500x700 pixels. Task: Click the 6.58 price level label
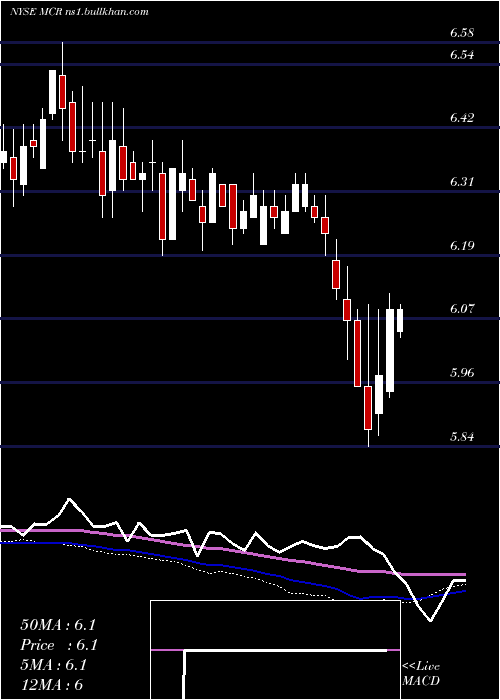tap(462, 33)
